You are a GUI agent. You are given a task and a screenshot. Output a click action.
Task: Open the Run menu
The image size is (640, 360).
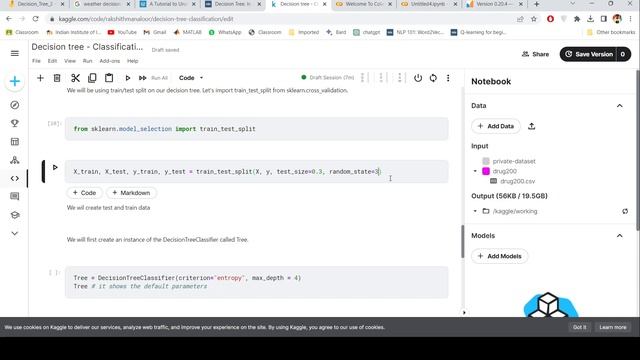[87, 61]
